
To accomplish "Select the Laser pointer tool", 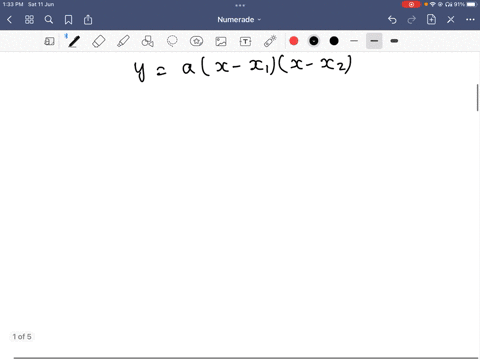I will pyautogui.click(x=270, y=41).
